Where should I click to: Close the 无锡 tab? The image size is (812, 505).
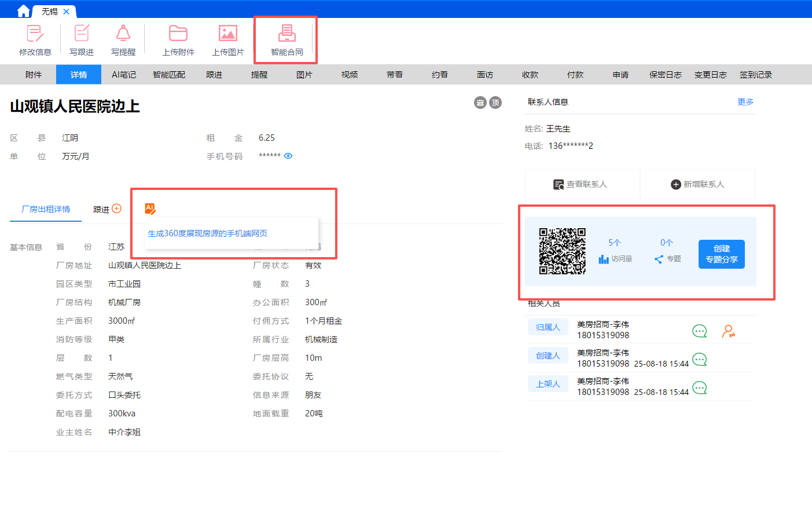pyautogui.click(x=67, y=11)
